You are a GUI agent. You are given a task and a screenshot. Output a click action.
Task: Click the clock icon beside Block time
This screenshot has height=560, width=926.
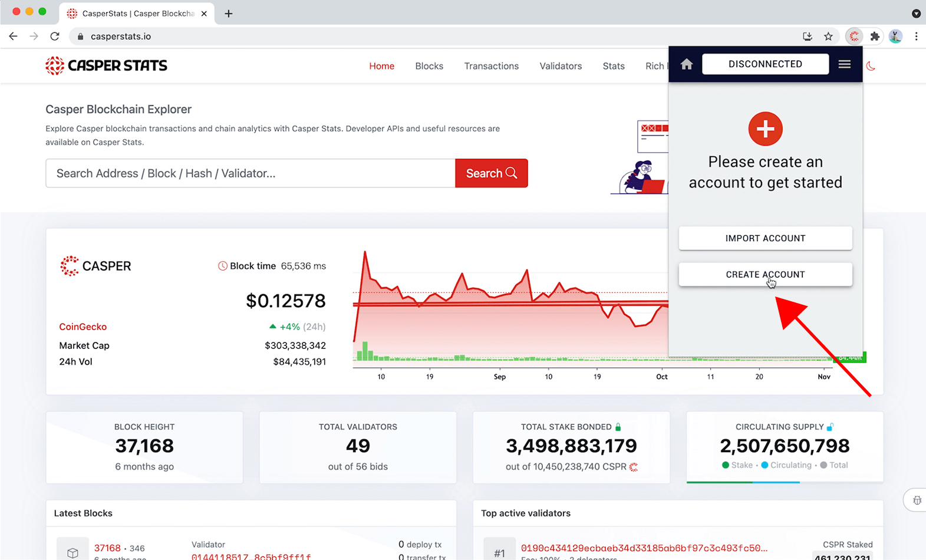click(223, 266)
